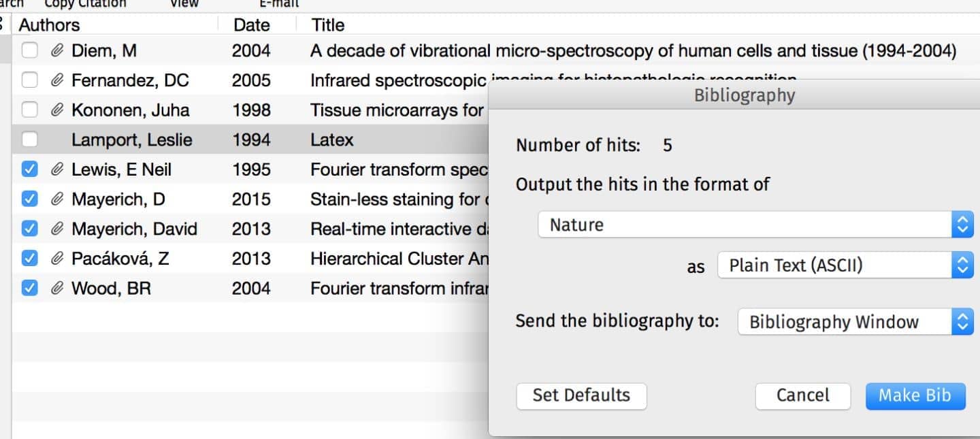This screenshot has height=439, width=980.
Task: Open attachment paperclip for Fernandez, DC
Action: (58, 80)
